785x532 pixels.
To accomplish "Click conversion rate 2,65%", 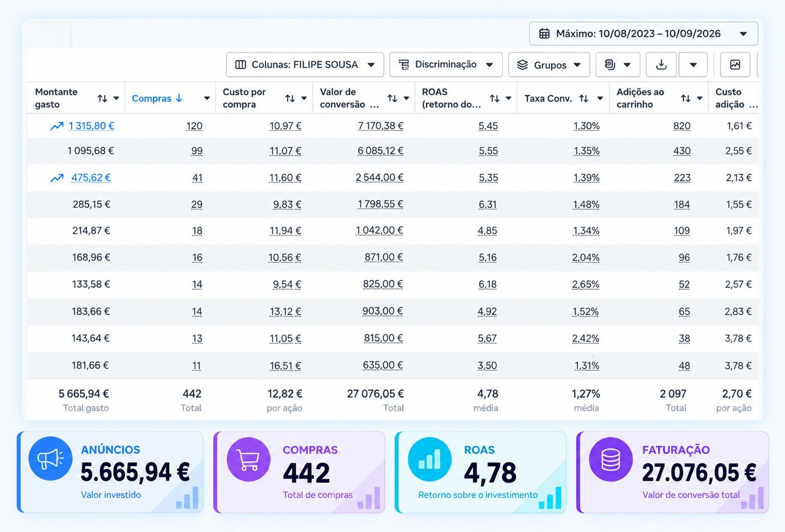I will point(586,284).
